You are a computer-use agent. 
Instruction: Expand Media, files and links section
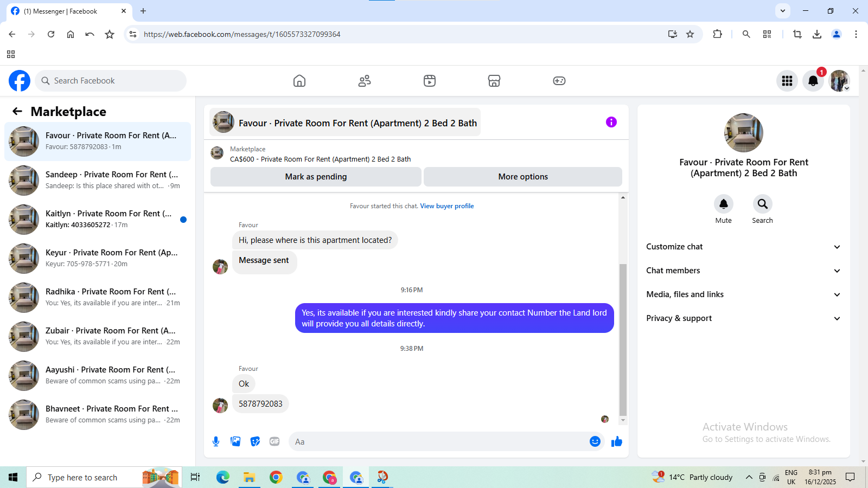743,294
